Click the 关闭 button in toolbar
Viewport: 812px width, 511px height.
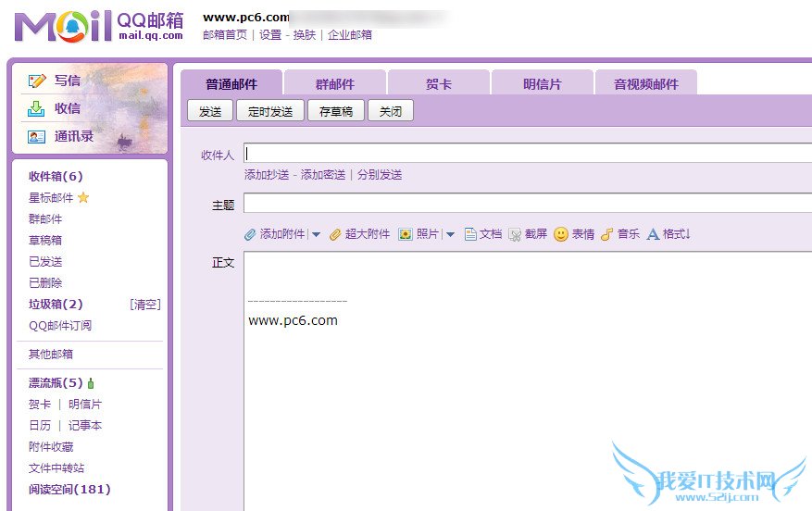coord(391,111)
